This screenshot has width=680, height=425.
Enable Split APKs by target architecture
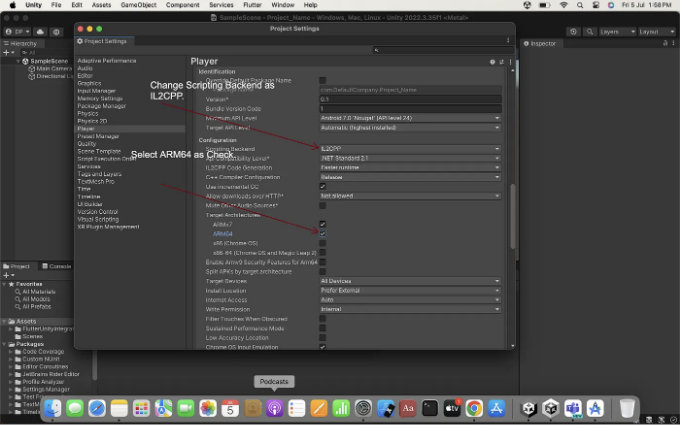322,271
